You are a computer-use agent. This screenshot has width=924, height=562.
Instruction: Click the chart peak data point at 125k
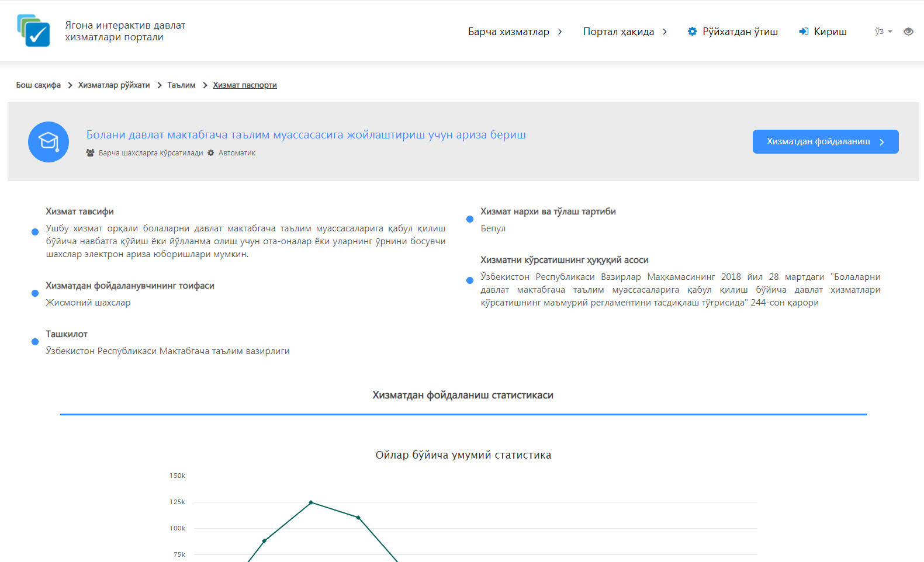311,502
